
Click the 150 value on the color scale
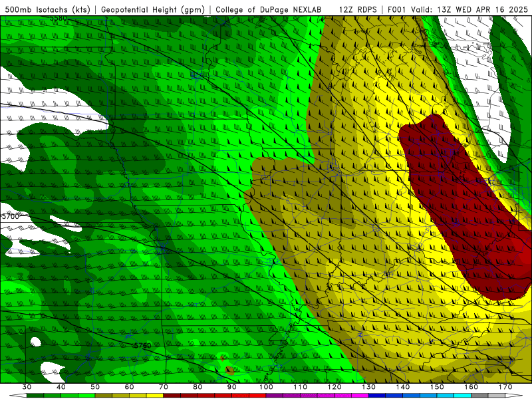437,387
